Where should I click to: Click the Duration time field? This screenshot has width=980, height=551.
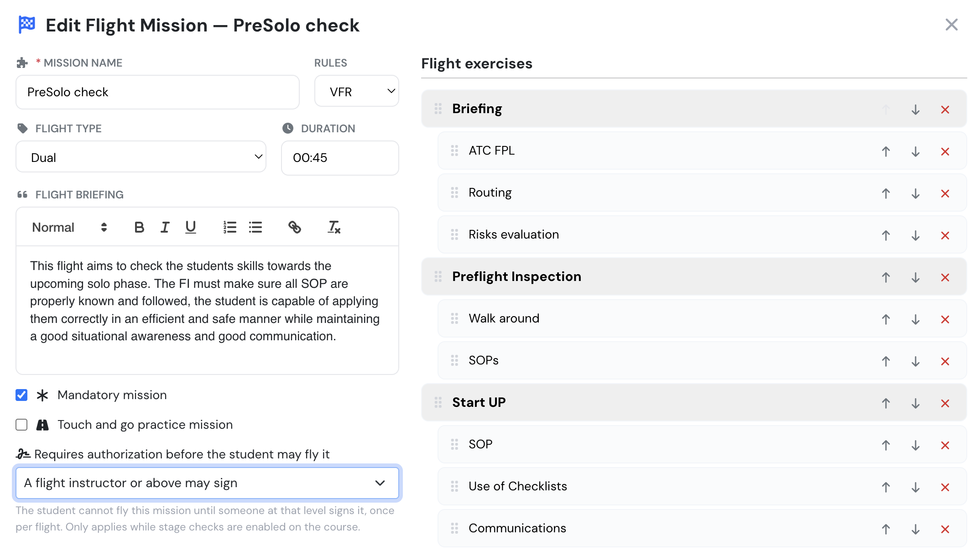pos(340,158)
